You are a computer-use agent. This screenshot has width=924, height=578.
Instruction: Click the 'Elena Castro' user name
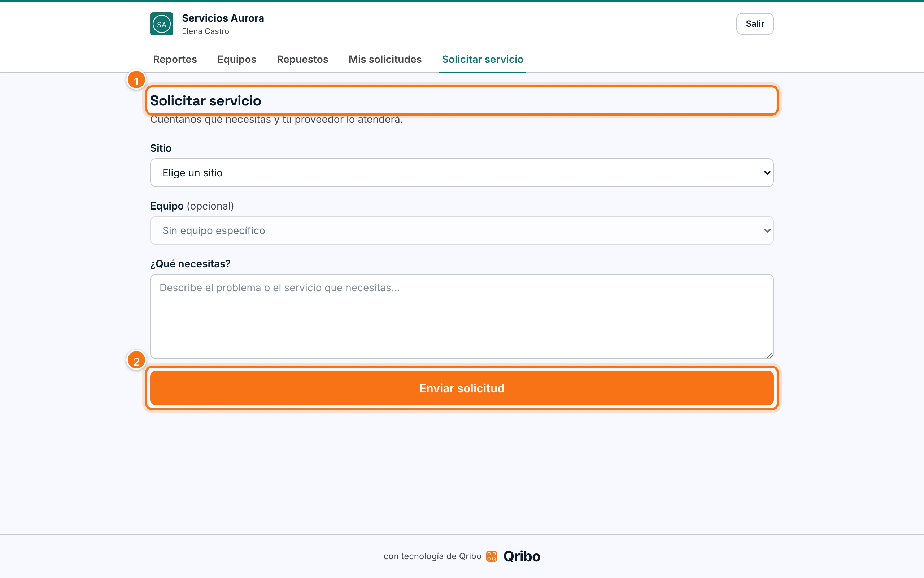(205, 31)
